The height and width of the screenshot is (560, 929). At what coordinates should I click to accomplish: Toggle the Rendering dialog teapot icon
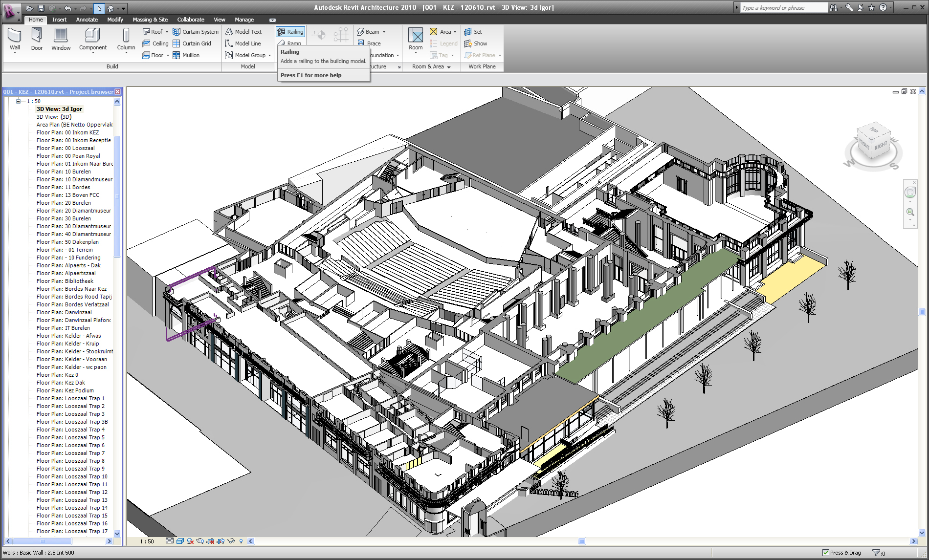(x=200, y=541)
